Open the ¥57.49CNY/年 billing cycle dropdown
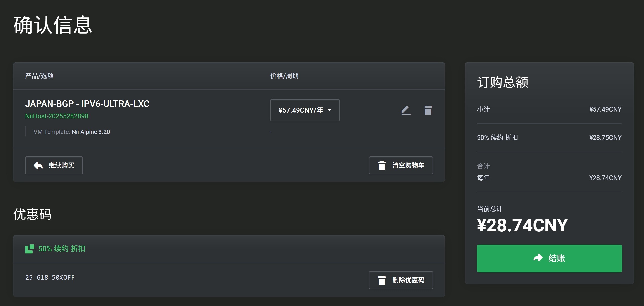Screen dimensions: 644x306 [x=305, y=110]
